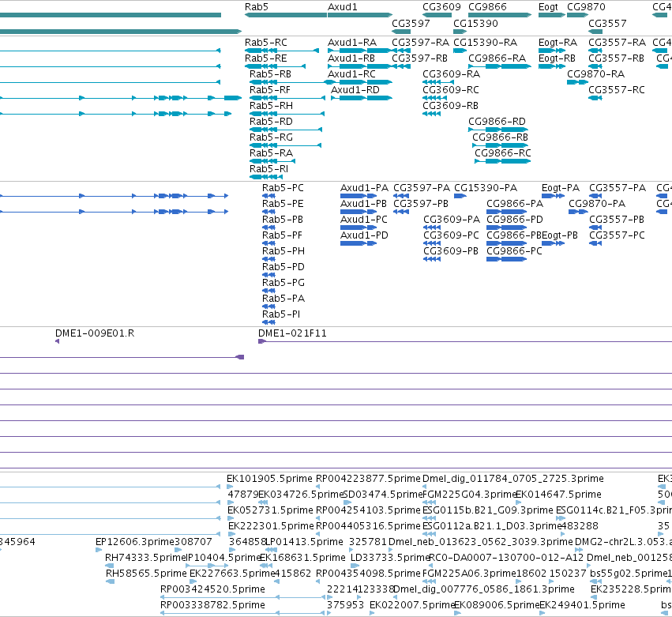Select the CG3557 gene label
The height and width of the screenshot is (617, 672).
607,24
